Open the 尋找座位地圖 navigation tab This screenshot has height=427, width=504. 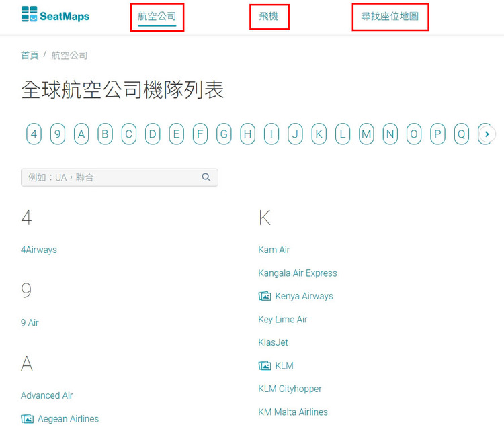[390, 16]
